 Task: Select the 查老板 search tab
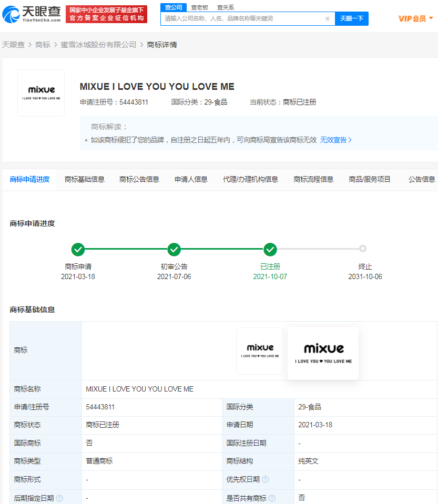pyautogui.click(x=199, y=7)
